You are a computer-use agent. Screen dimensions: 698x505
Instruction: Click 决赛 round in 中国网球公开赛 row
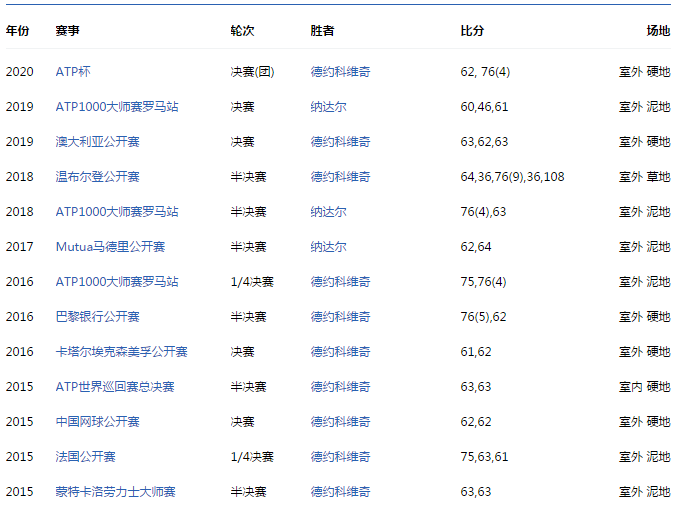point(243,422)
